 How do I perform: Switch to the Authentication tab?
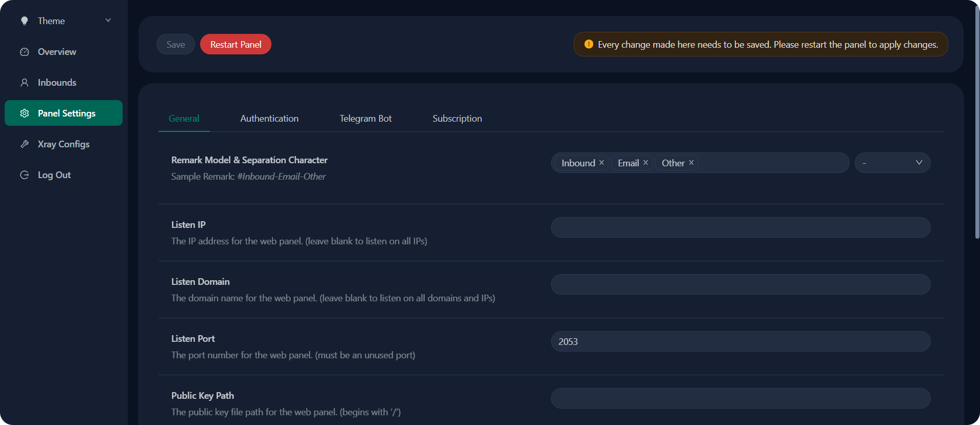[269, 119]
